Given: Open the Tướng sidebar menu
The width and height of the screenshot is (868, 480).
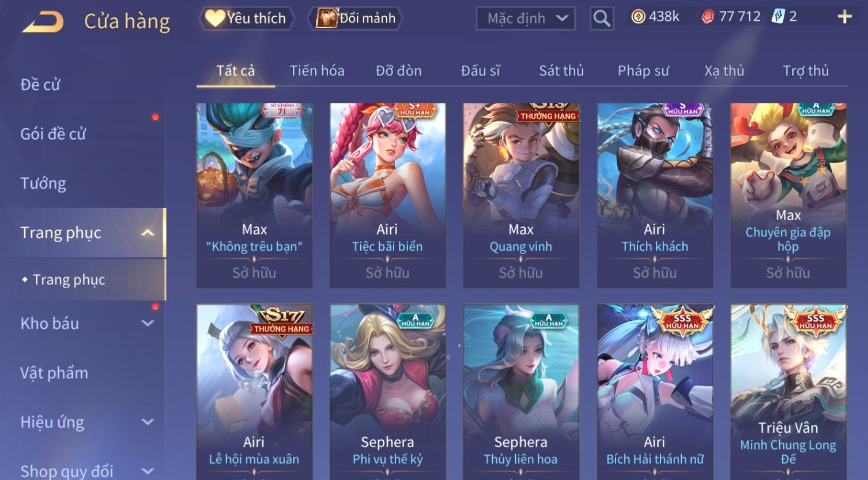Looking at the screenshot, I should pyautogui.click(x=43, y=183).
